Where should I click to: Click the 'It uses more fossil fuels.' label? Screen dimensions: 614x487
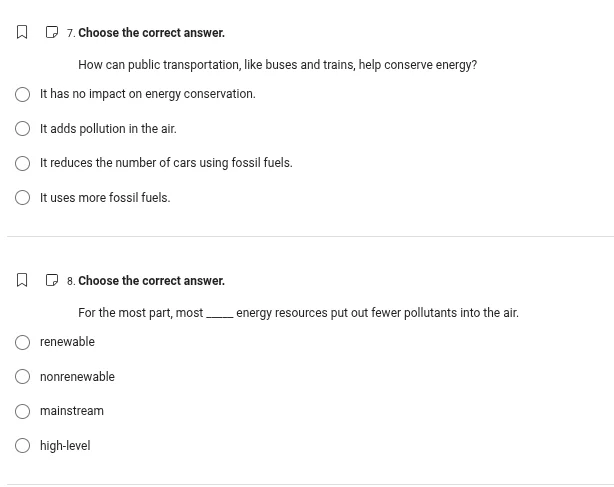105,198
